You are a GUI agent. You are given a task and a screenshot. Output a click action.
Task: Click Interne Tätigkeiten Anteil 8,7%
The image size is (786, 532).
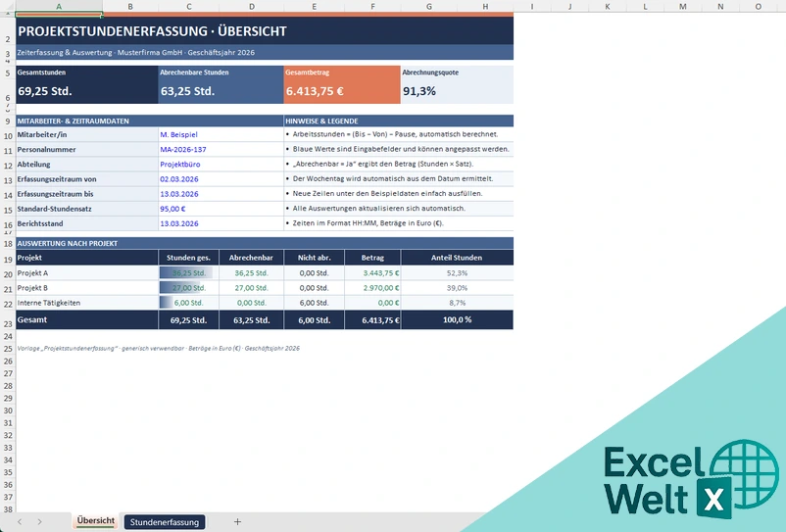pyautogui.click(x=457, y=303)
